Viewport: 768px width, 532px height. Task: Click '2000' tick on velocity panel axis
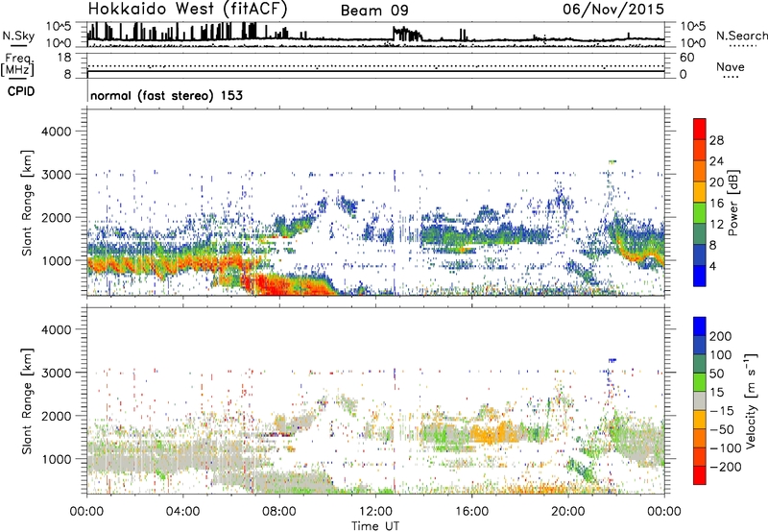coord(56,416)
